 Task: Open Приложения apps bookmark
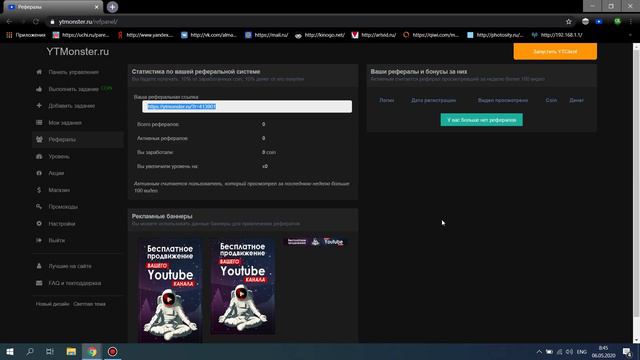click(x=26, y=35)
